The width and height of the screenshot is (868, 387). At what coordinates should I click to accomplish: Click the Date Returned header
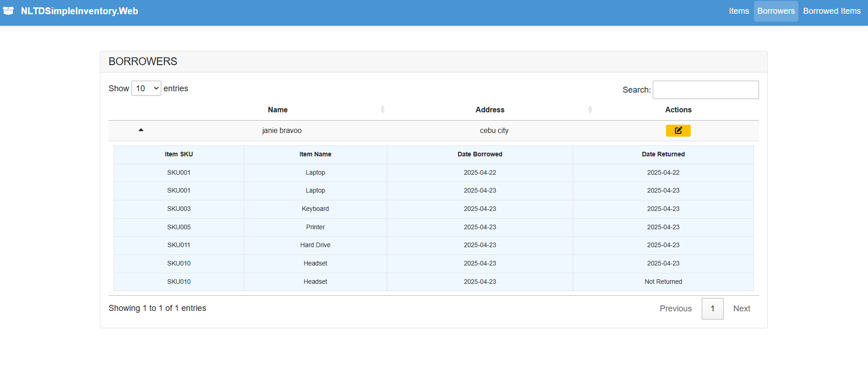point(663,155)
